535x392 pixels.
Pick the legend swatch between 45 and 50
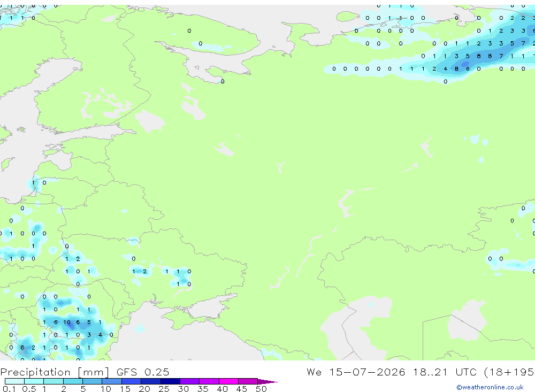tap(248, 381)
